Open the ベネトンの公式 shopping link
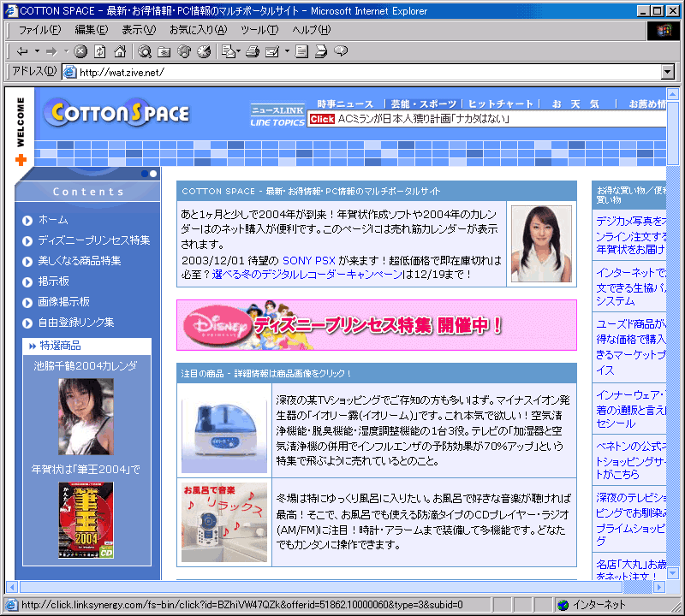The width and height of the screenshot is (685, 616). tap(631, 460)
